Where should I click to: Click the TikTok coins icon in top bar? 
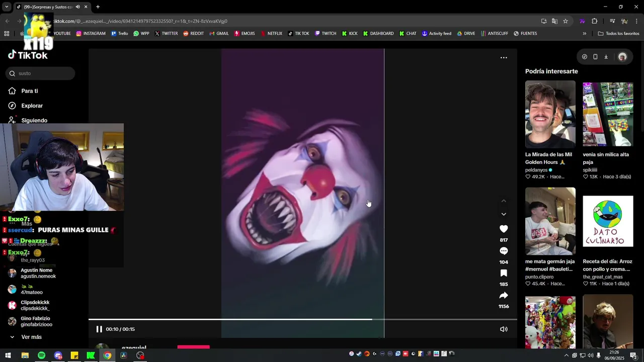(x=584, y=57)
